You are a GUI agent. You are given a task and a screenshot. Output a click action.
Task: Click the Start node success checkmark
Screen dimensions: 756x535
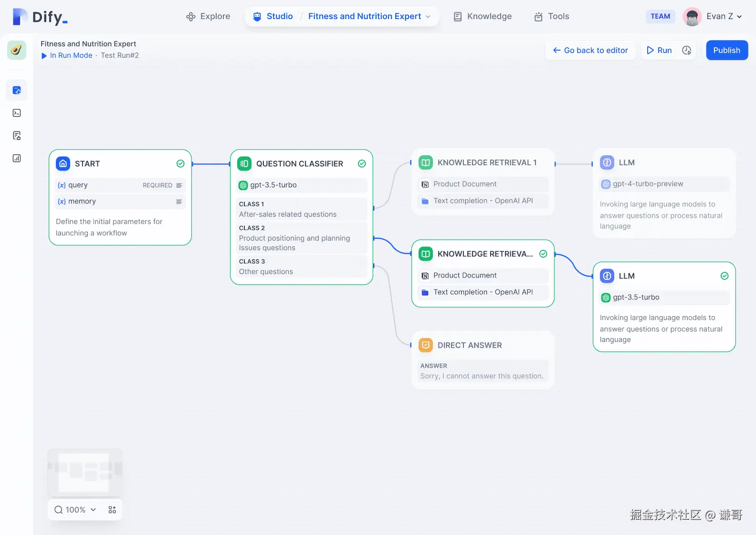(180, 164)
